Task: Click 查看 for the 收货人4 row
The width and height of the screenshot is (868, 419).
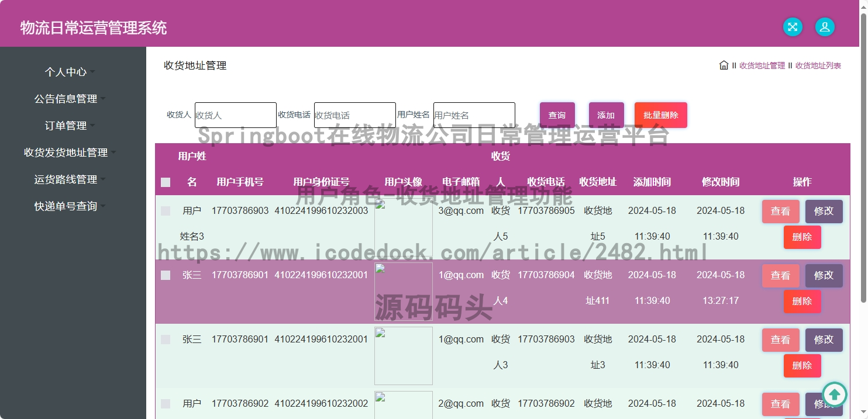Action: [x=781, y=276]
